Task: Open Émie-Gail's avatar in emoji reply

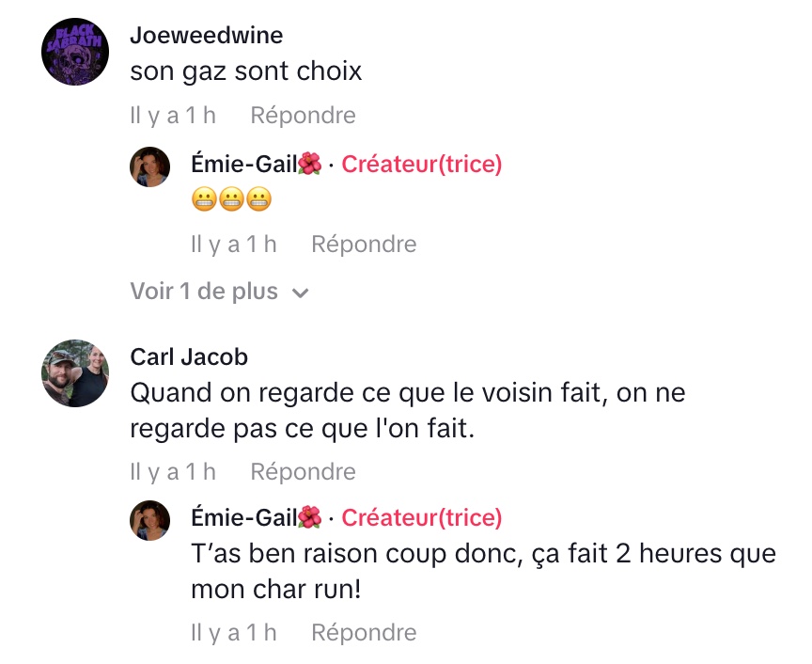Action: coord(149,166)
